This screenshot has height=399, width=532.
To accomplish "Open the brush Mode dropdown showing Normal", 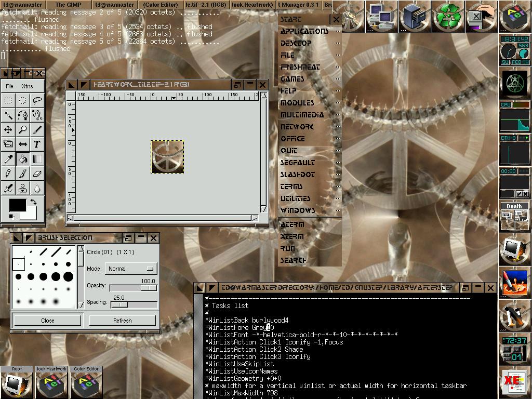I will (x=131, y=269).
